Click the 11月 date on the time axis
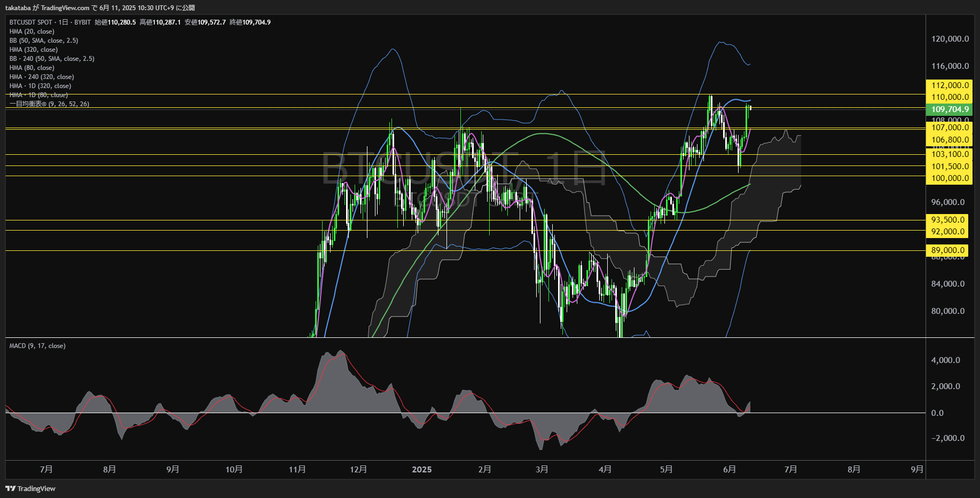 (297, 469)
